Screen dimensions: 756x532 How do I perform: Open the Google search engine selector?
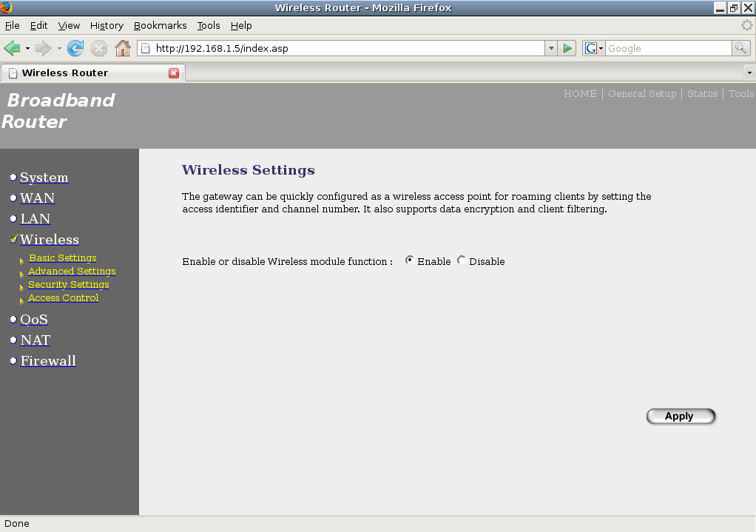[593, 48]
